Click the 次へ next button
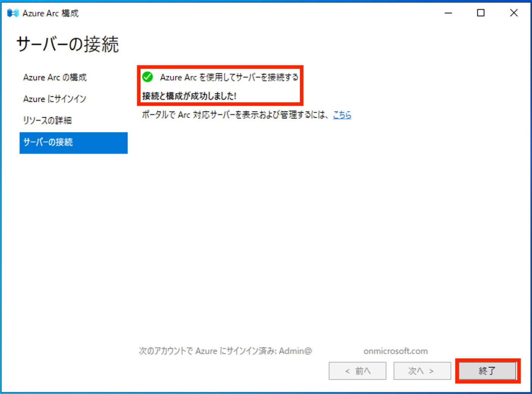The height and width of the screenshot is (394, 532). tap(422, 371)
